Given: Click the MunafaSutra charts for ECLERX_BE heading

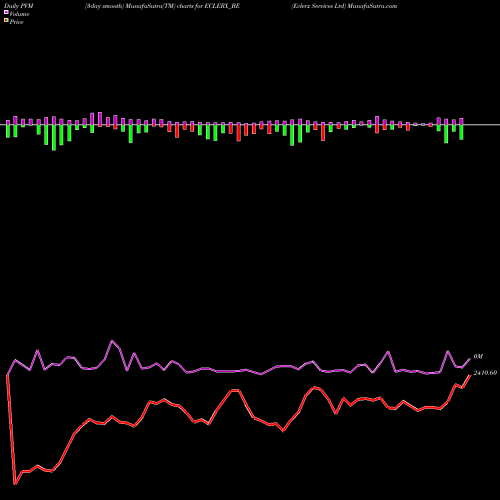Looking at the screenshot, I should point(162,6).
